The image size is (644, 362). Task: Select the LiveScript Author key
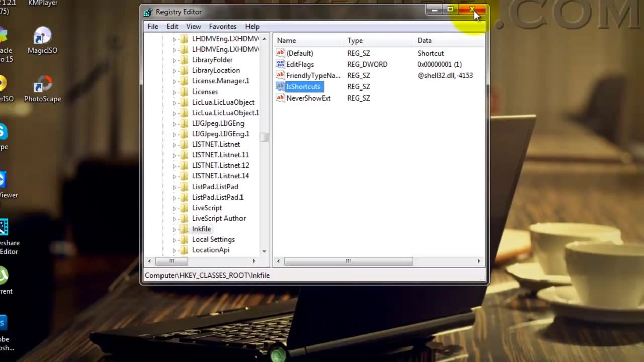[x=219, y=218]
